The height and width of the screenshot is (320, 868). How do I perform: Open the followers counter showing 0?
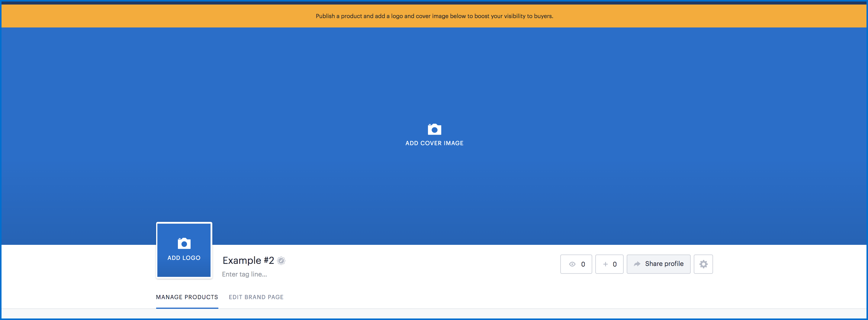pos(609,264)
